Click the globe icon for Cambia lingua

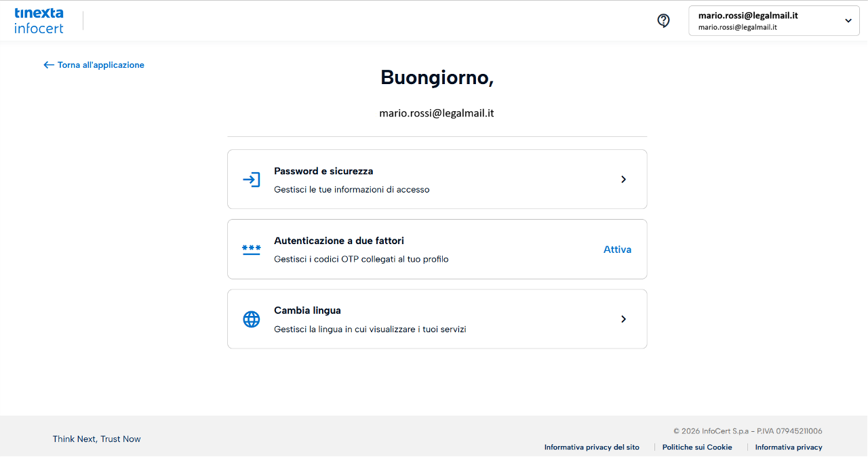click(x=252, y=319)
